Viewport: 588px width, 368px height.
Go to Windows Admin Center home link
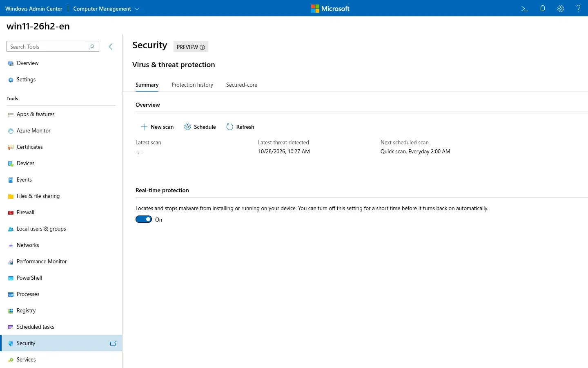(x=34, y=9)
